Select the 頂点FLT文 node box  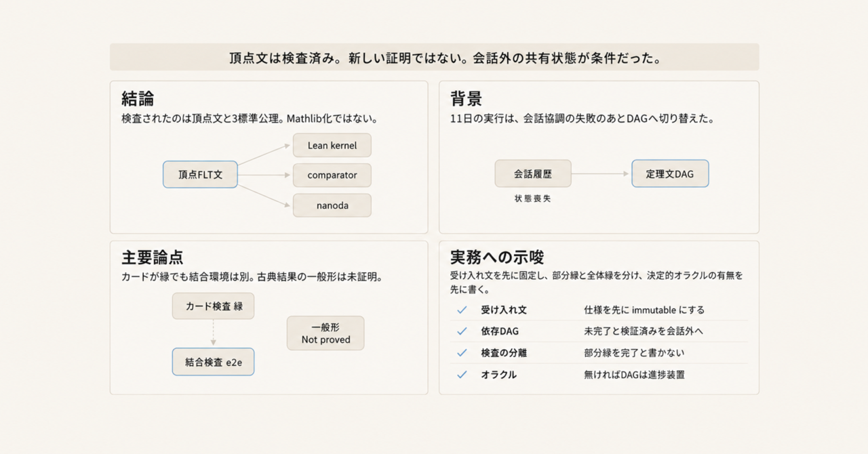pyautogui.click(x=200, y=174)
